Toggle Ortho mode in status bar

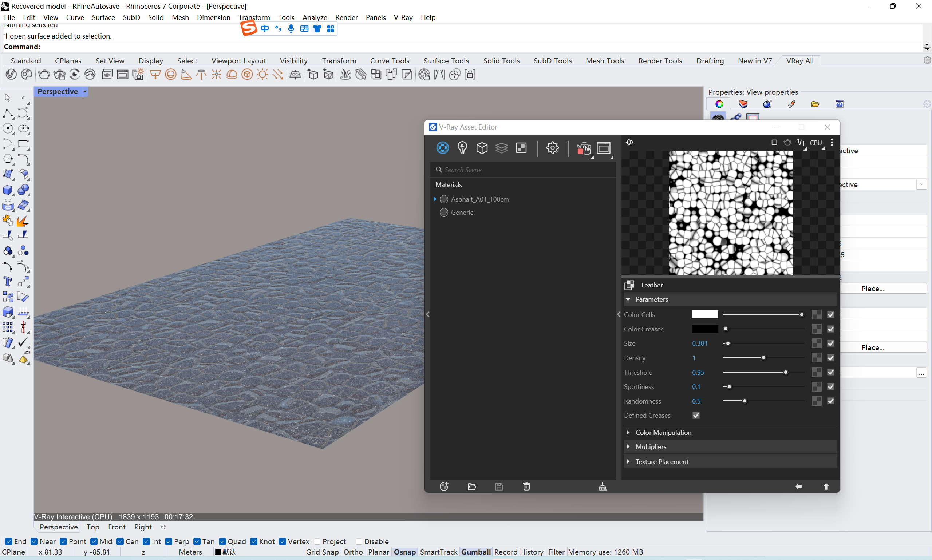coord(353,552)
